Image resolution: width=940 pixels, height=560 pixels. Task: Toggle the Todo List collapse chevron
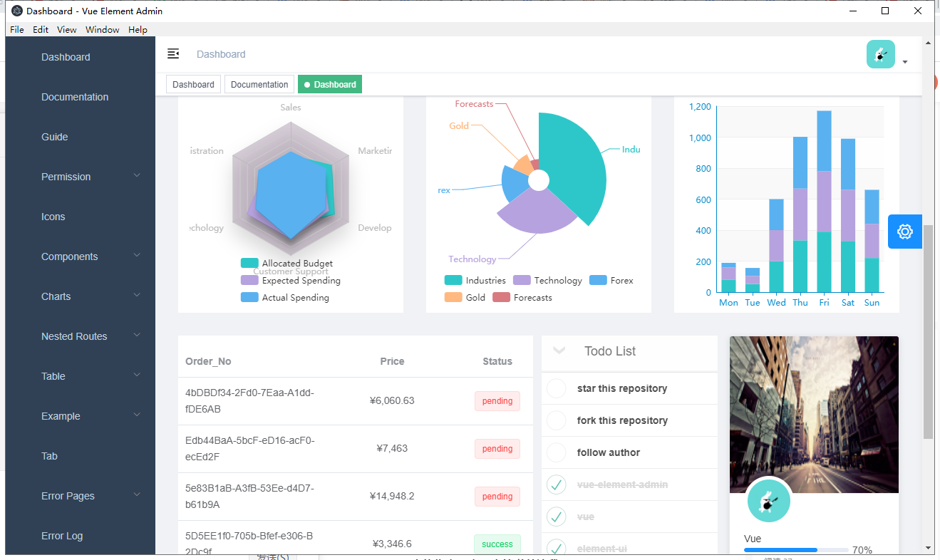click(559, 351)
